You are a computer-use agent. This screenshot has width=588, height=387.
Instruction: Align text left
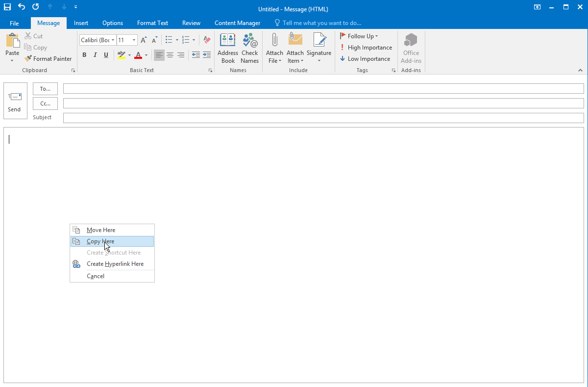point(159,55)
